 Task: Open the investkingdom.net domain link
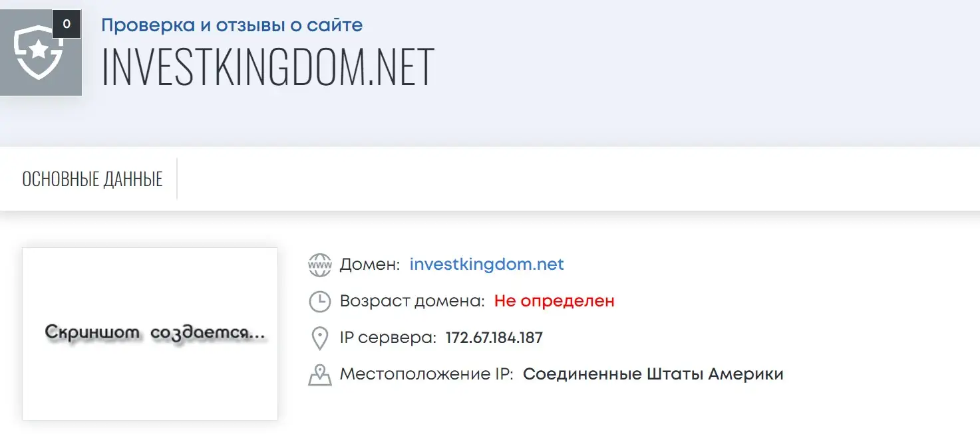click(x=487, y=265)
